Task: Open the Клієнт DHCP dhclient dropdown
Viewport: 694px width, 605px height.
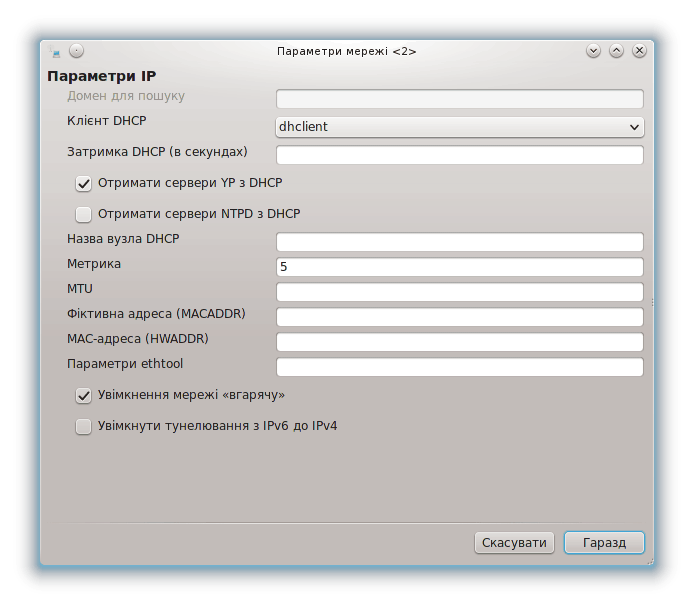Action: click(x=459, y=127)
